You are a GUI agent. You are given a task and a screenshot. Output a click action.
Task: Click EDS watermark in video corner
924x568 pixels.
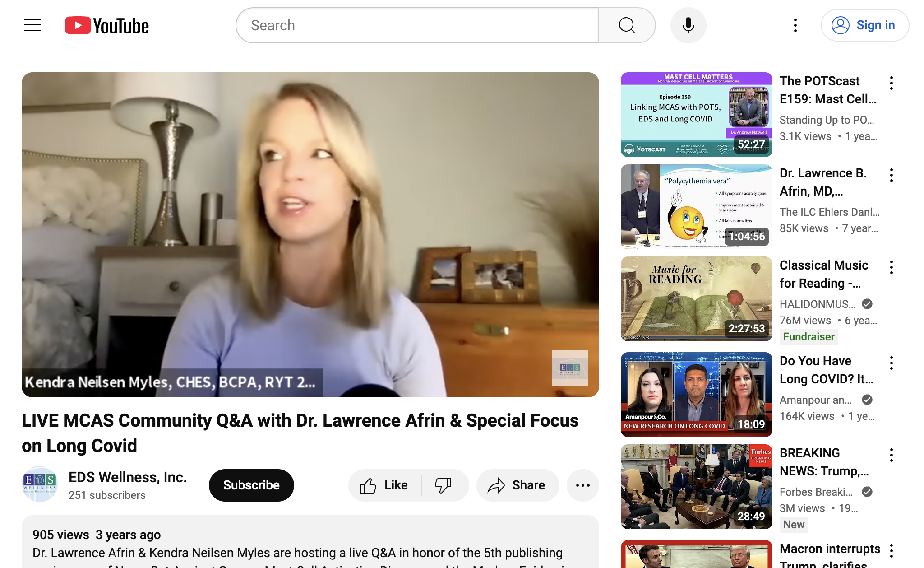570,368
